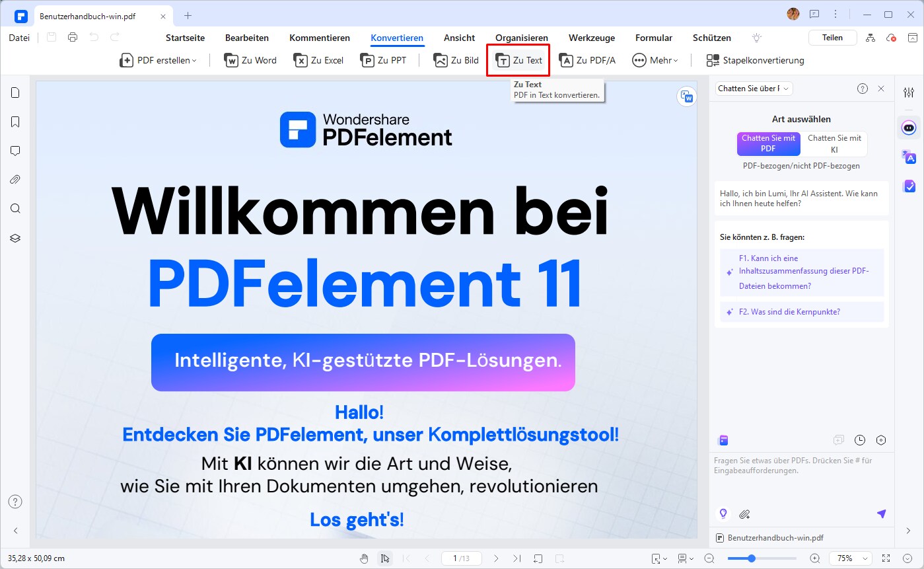The image size is (924, 569).
Task: Convert to image with Zu Bild
Action: (x=456, y=60)
